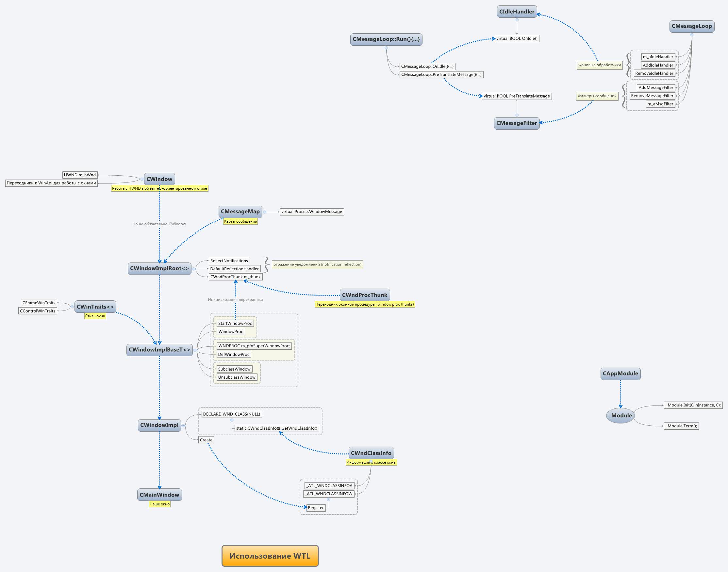The width and height of the screenshot is (728, 572).
Task: Click relationship label Инициализация переходника
Action: pos(235,300)
